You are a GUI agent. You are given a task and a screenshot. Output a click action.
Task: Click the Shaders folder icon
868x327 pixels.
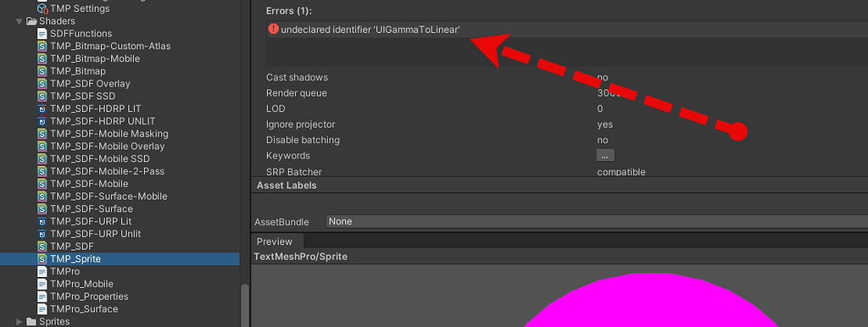click(x=31, y=21)
